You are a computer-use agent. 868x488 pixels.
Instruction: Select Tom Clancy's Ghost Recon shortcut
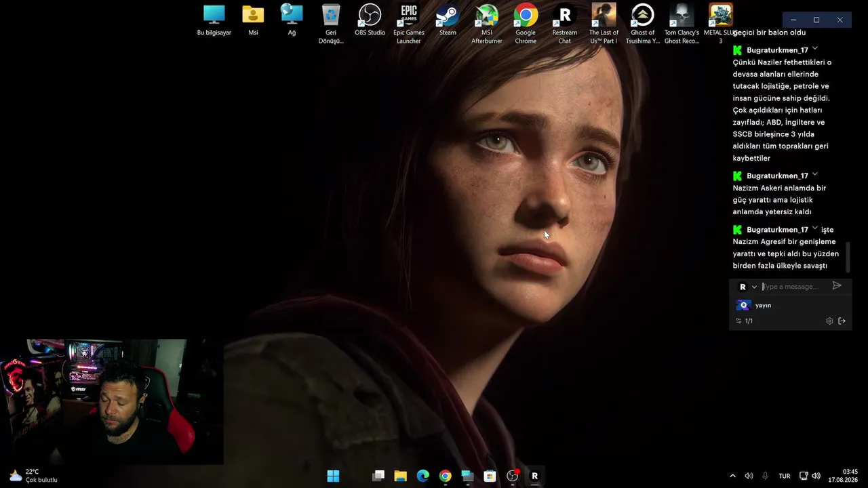tap(682, 24)
